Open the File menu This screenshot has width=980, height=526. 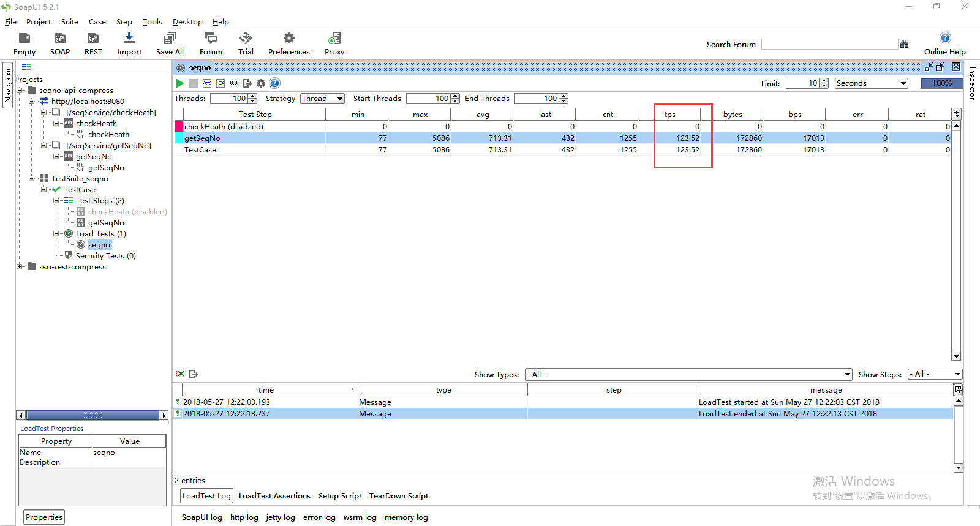tap(11, 22)
